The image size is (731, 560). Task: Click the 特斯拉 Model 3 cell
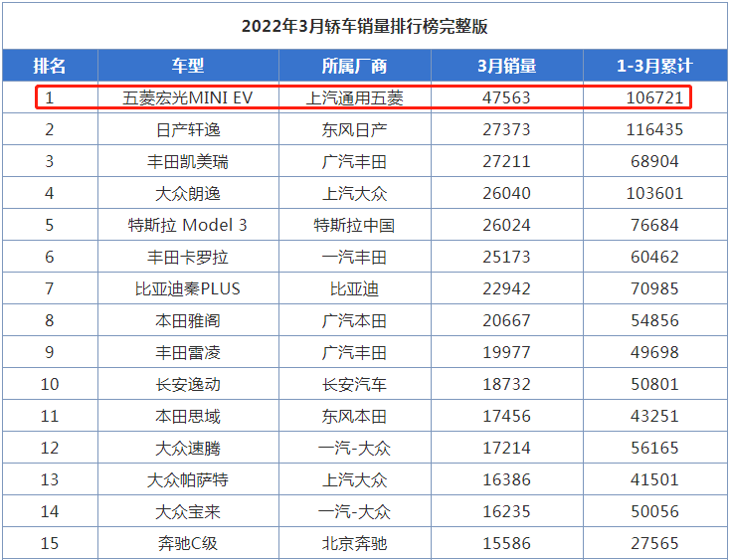tap(188, 225)
